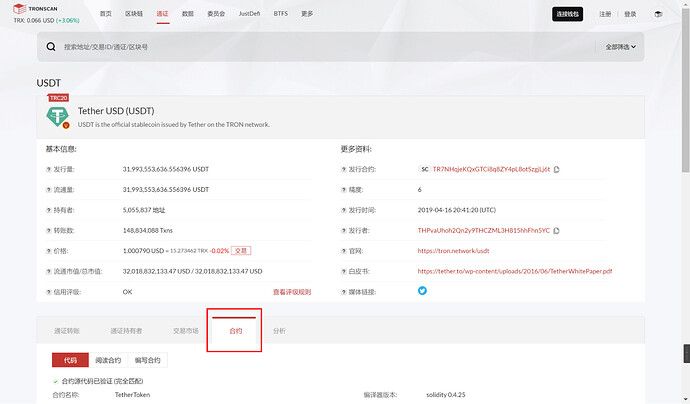The image size is (690, 404).
Task: Open the 查看评级规则 link
Action: pyautogui.click(x=292, y=292)
